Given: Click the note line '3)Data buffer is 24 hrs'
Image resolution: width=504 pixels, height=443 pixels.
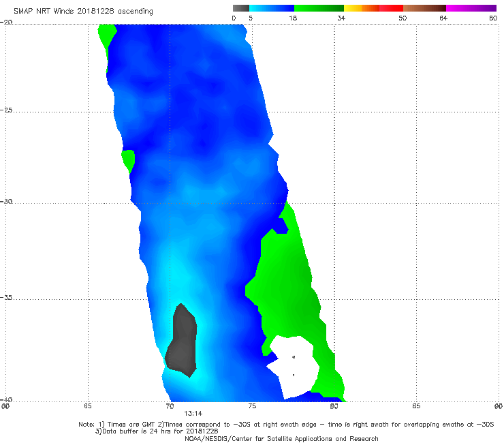Looking at the screenshot, I should [157, 431].
